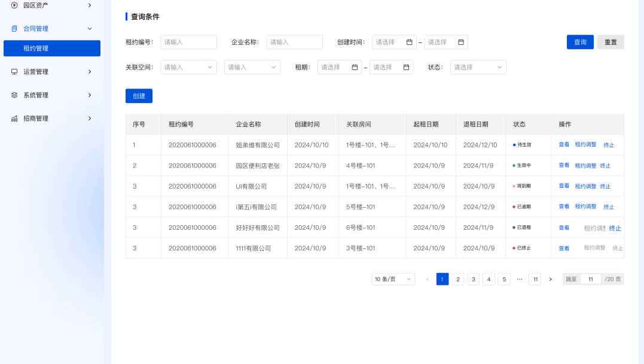Select the 租约管理 submenu item
The image size is (644, 364).
[51, 48]
